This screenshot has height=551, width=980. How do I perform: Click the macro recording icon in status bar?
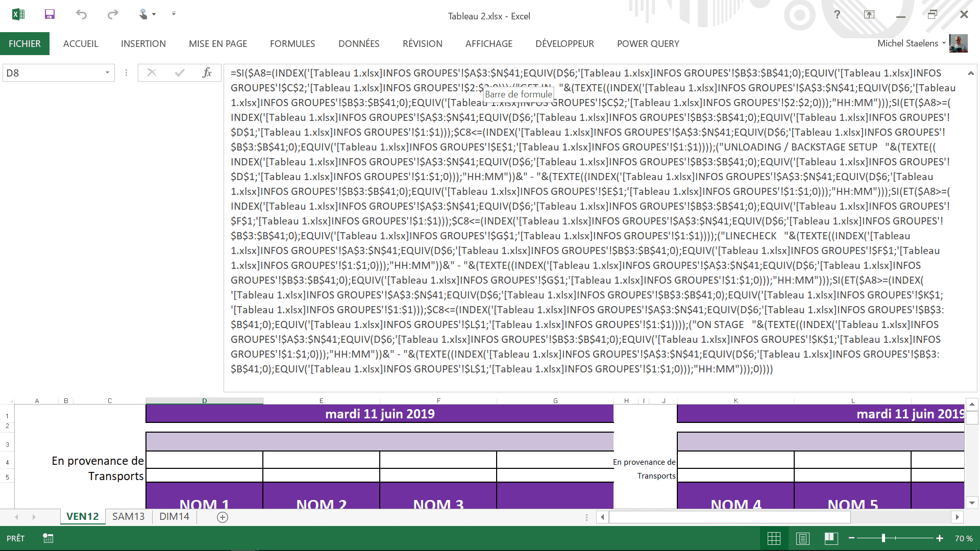point(48,538)
